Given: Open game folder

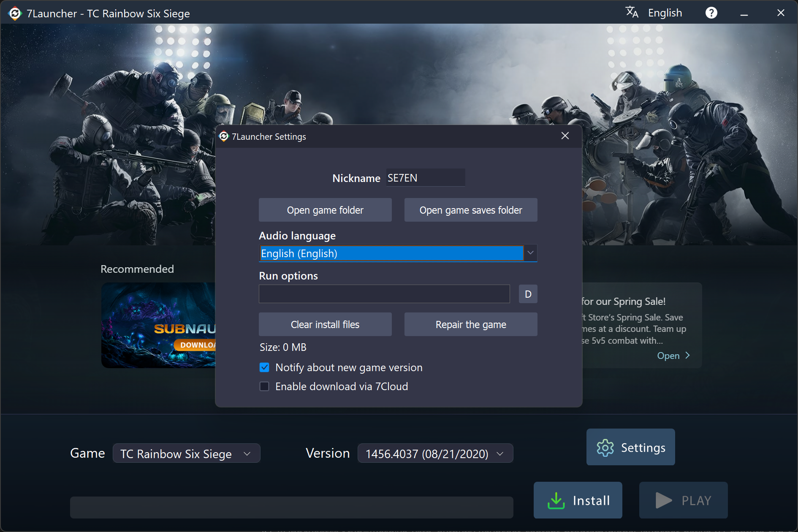Looking at the screenshot, I should pyautogui.click(x=325, y=210).
